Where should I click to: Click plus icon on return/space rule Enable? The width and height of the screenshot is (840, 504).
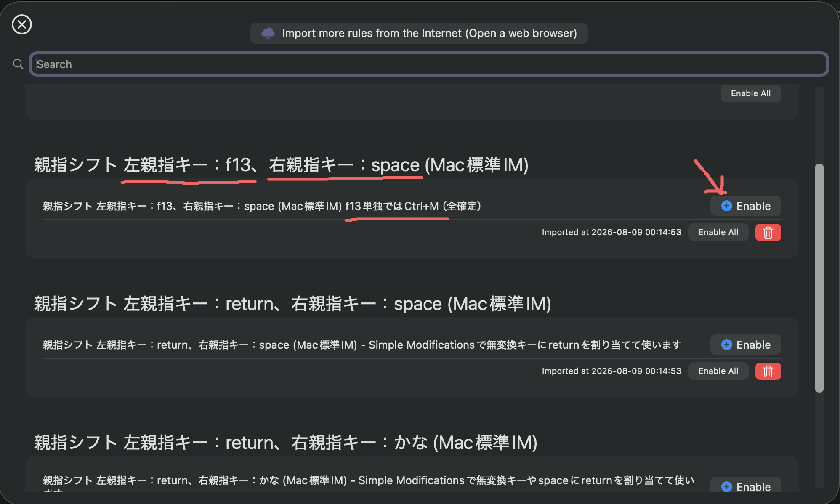coord(727,345)
